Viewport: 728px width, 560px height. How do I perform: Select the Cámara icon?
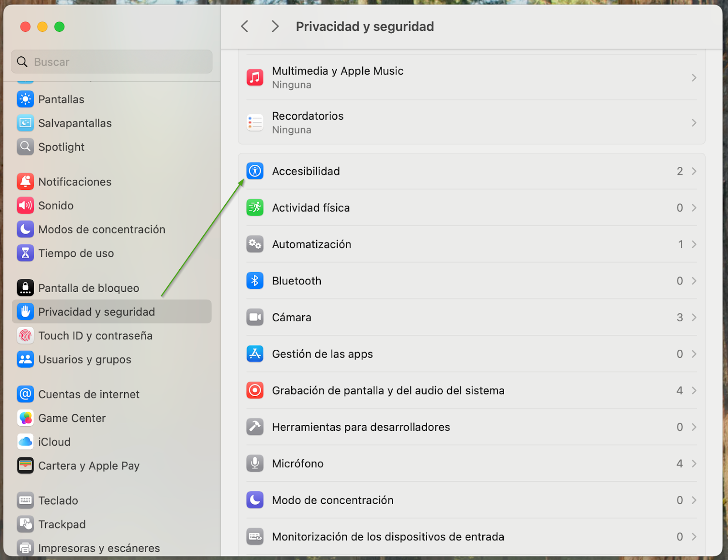point(255,317)
